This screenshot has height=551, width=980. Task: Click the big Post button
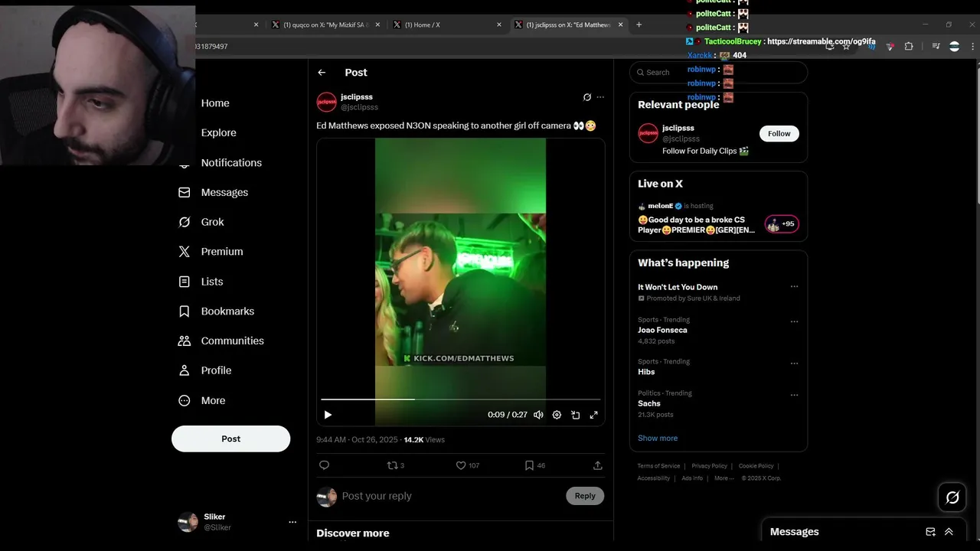point(230,439)
